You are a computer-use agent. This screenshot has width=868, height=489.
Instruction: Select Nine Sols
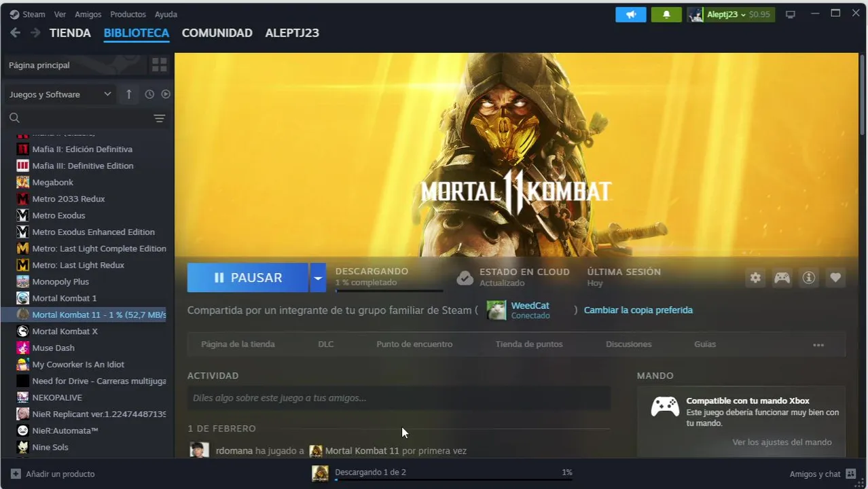click(50, 447)
